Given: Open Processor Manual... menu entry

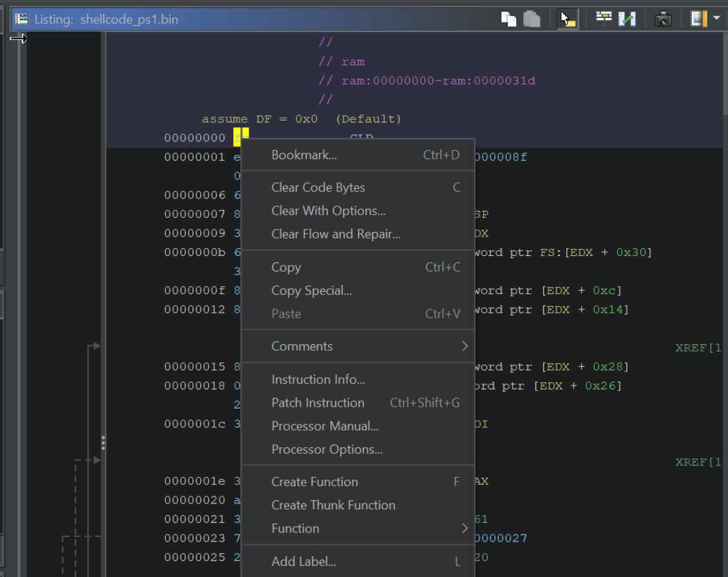Looking at the screenshot, I should [325, 426].
